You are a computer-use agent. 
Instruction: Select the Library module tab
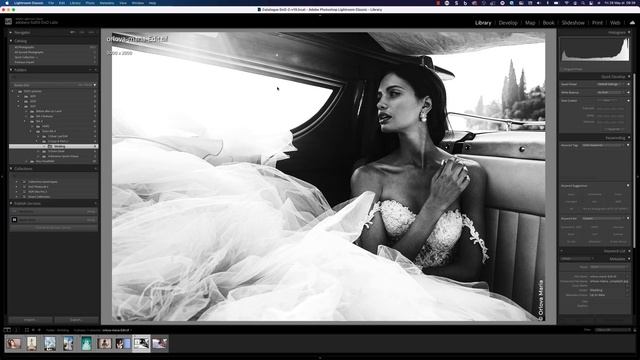pos(483,23)
